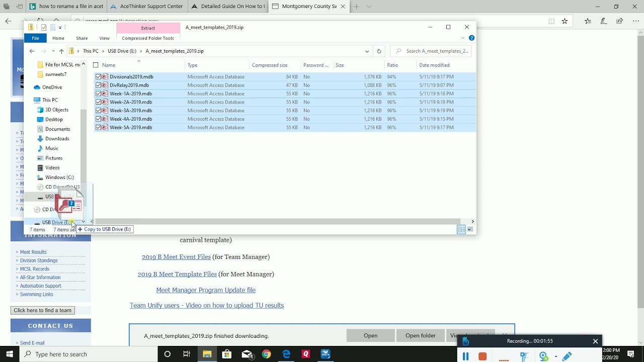The width and height of the screenshot is (644, 362).
Task: Open recent locations dropdown in Explorer navigation
Action: click(x=53, y=51)
